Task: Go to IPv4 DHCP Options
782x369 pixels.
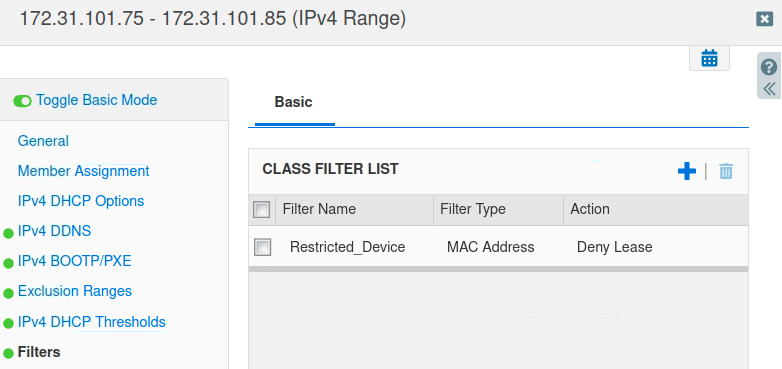Action: [x=81, y=201]
